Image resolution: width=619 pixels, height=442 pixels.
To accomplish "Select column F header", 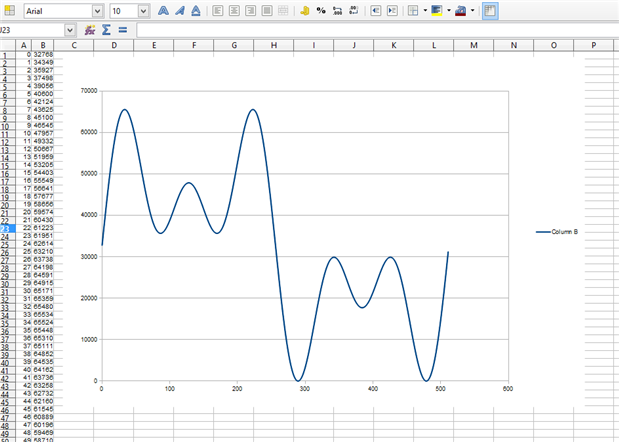I will coord(194,45).
